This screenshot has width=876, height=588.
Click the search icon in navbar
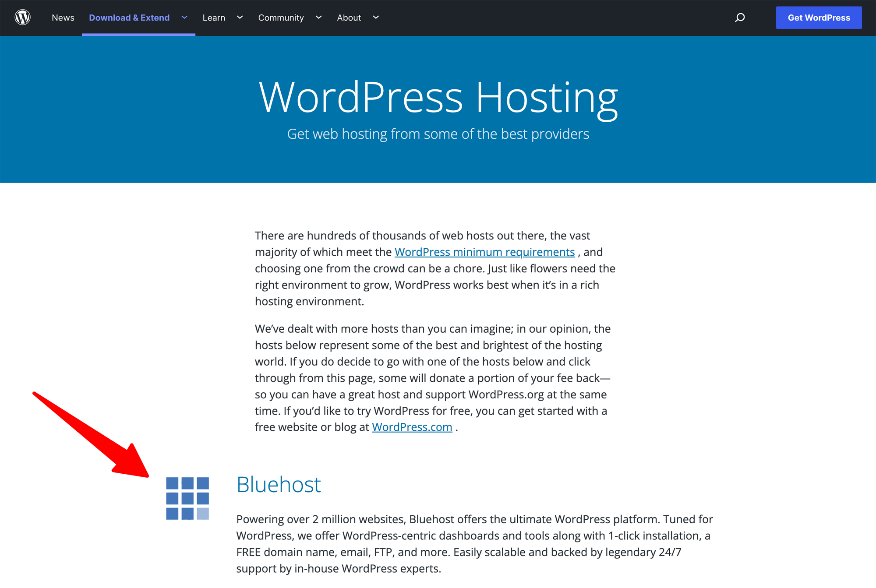(740, 17)
